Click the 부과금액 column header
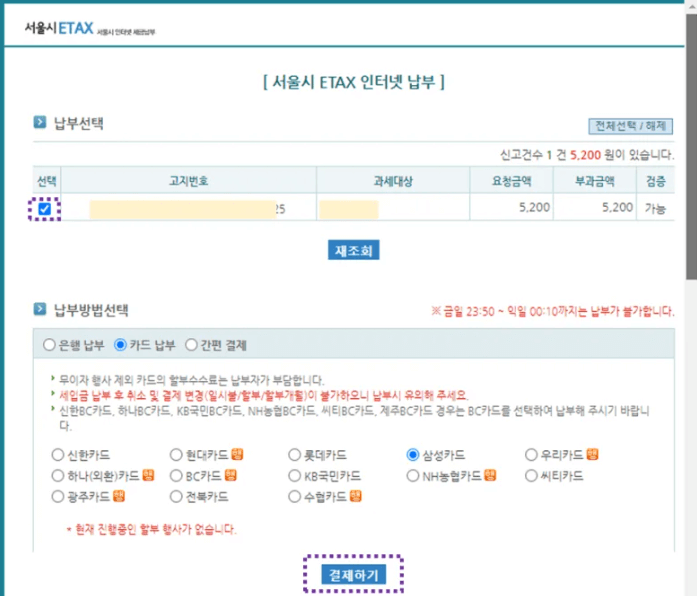Viewport: 697px width, 596px height. point(595,180)
